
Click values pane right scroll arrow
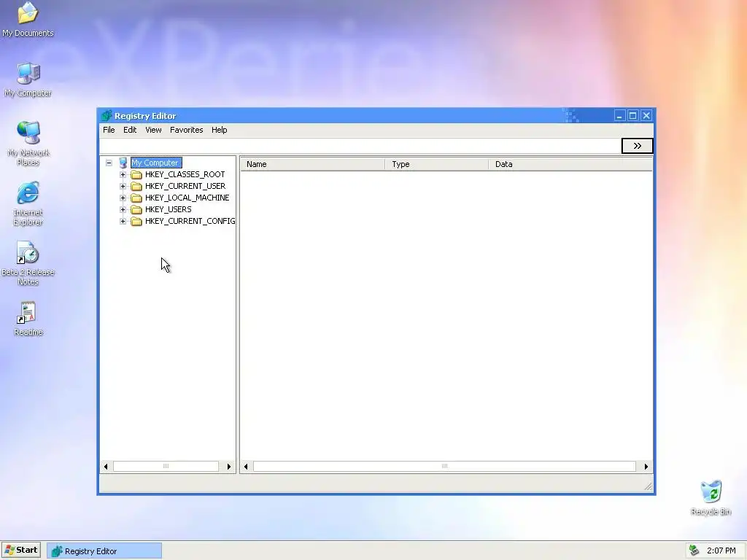[x=646, y=467]
